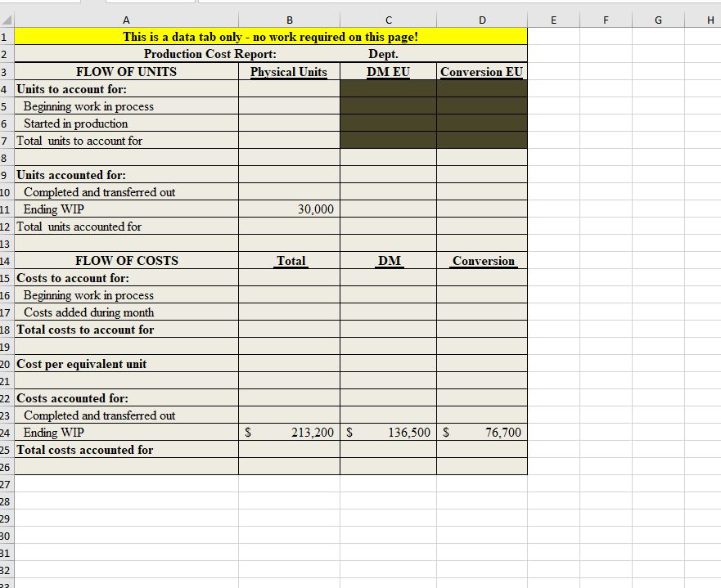Select the 'Conversion' cost header cell
Image resolution: width=721 pixels, height=588 pixels.
pos(482,260)
